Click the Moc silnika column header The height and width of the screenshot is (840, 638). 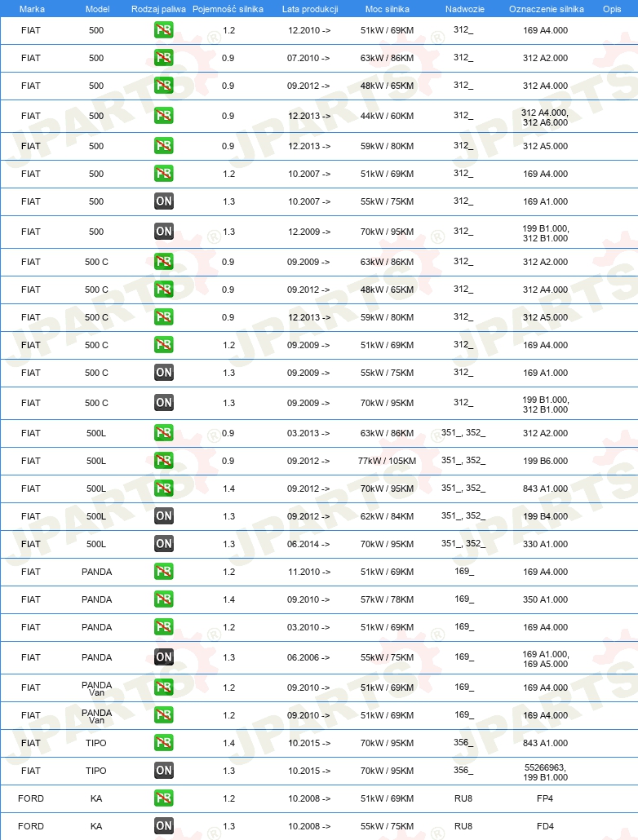pyautogui.click(x=387, y=9)
